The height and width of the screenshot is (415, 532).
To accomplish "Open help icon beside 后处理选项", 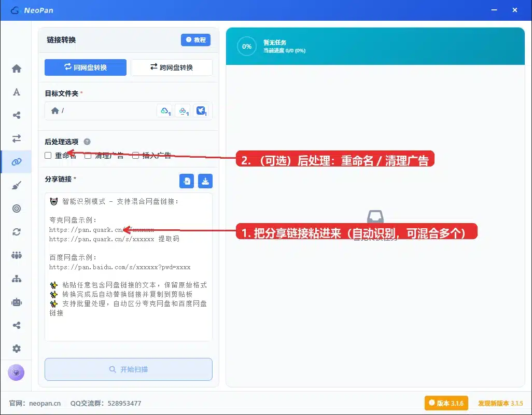I will click(87, 142).
